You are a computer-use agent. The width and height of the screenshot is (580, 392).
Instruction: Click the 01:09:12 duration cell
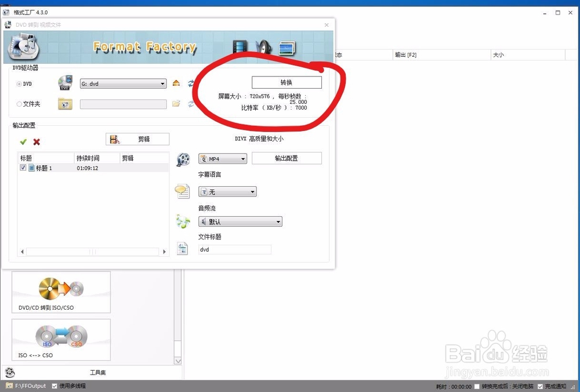point(88,168)
